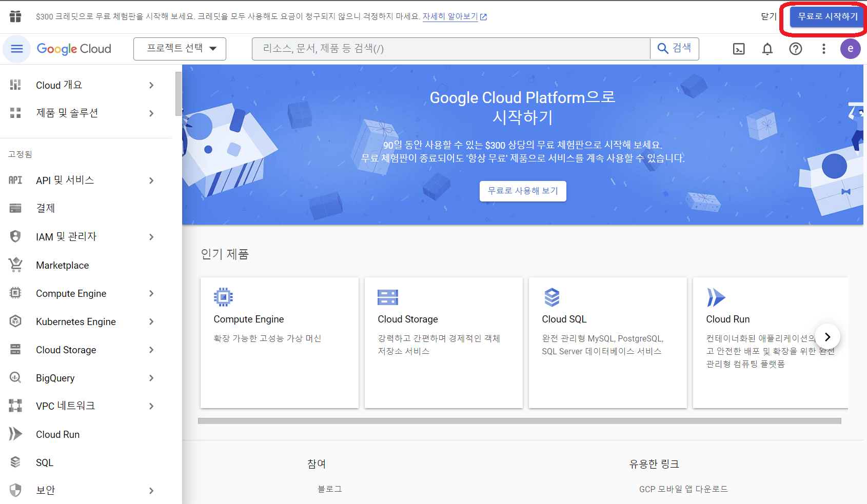
Task: Open the 프로젝트 선택 dropdown
Action: tap(180, 49)
